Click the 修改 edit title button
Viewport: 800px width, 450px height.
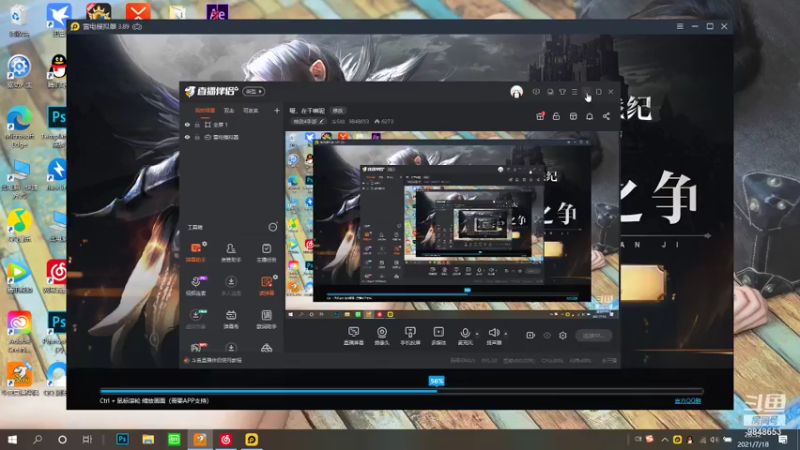pyautogui.click(x=338, y=111)
